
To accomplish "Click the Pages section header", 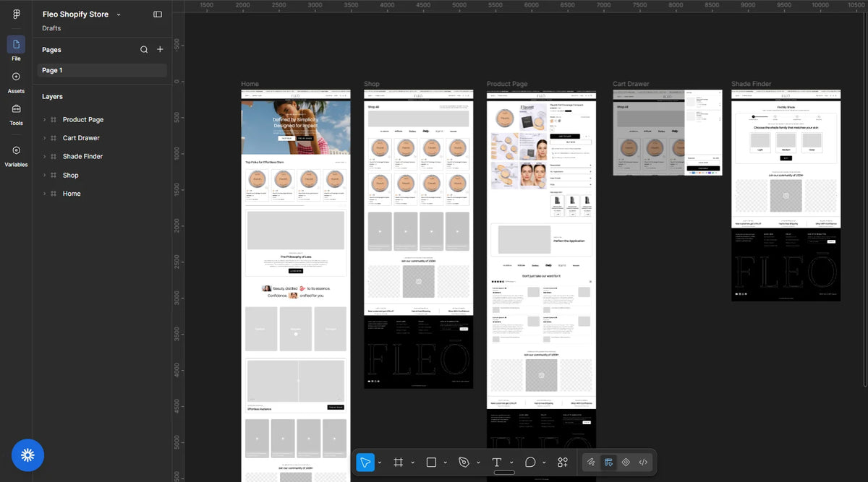I will point(51,50).
